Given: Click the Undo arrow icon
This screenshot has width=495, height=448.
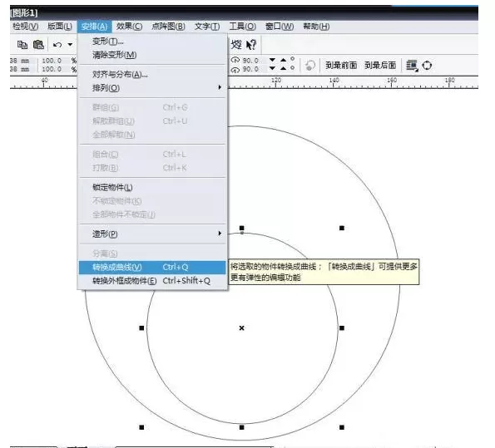Looking at the screenshot, I should click(57, 45).
